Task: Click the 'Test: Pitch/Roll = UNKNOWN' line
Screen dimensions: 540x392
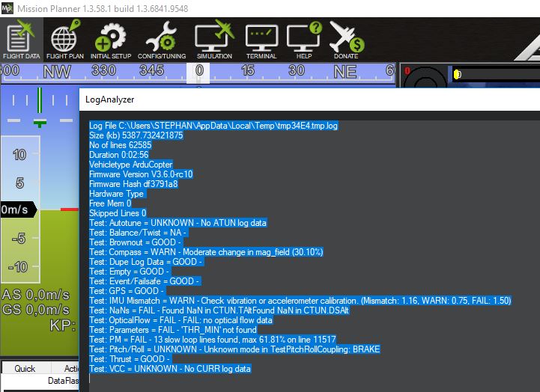Action: point(234,349)
